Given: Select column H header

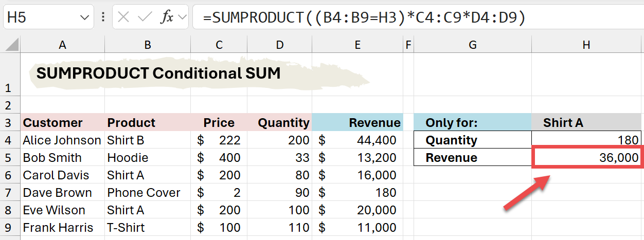Looking at the screenshot, I should point(586,45).
